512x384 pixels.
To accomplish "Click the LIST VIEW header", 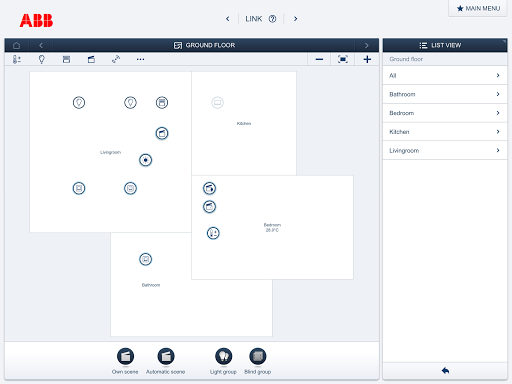I will (445, 45).
